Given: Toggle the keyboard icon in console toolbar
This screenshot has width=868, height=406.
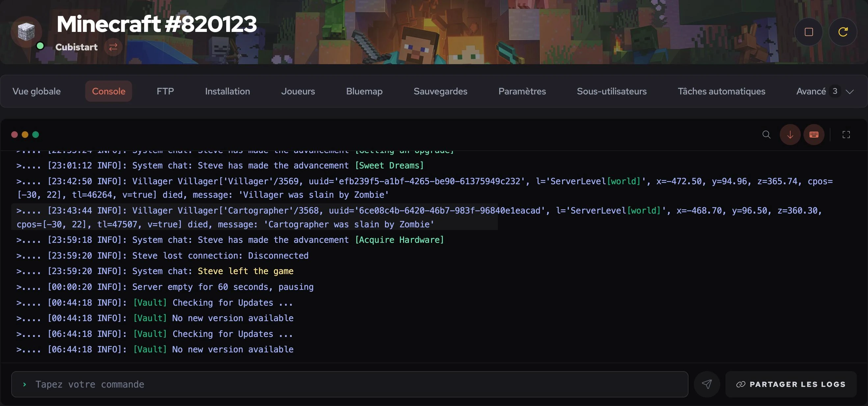Looking at the screenshot, I should [814, 135].
